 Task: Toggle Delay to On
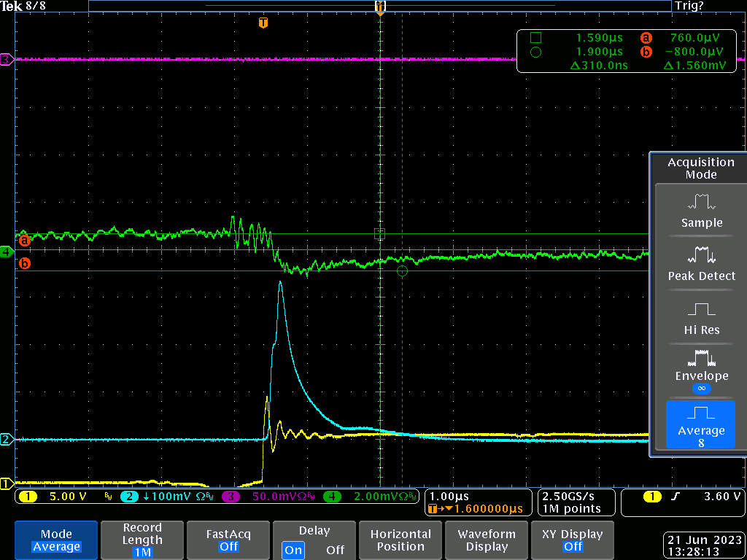tap(293, 550)
